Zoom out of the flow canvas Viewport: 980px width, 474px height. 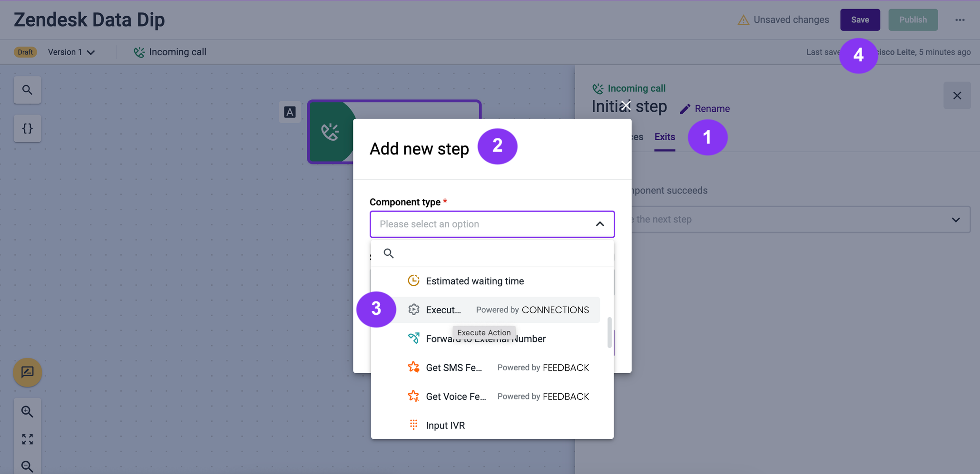coord(27,466)
